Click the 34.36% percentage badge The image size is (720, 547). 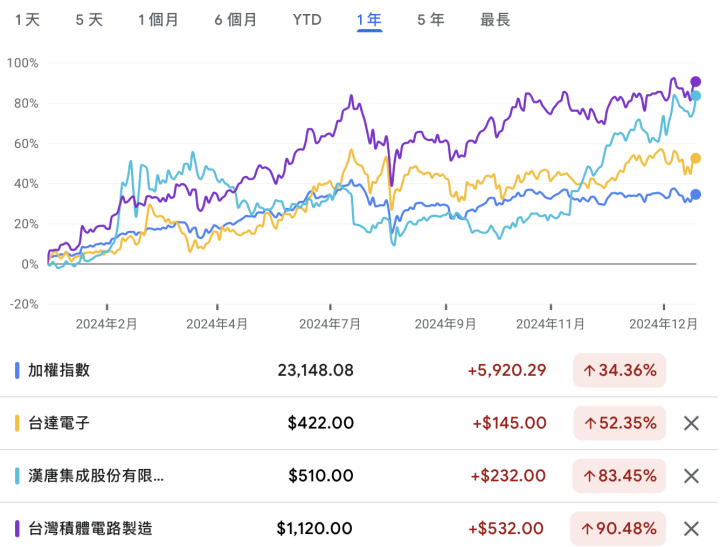pyautogui.click(x=619, y=370)
